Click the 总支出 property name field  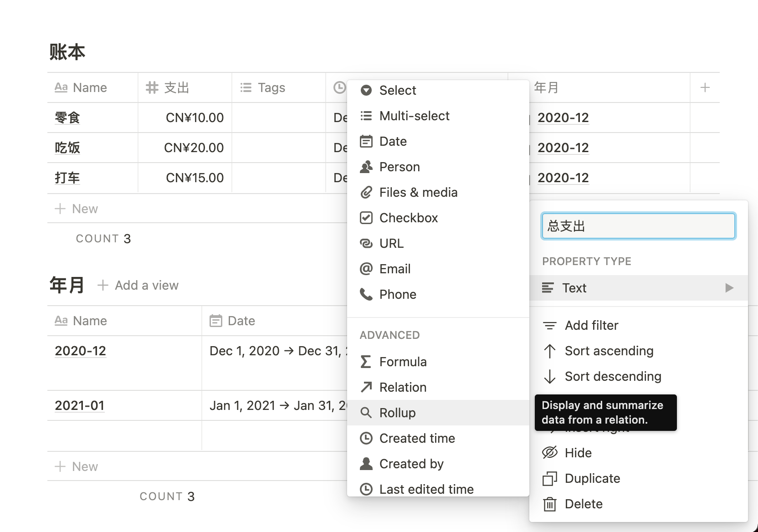point(638,226)
